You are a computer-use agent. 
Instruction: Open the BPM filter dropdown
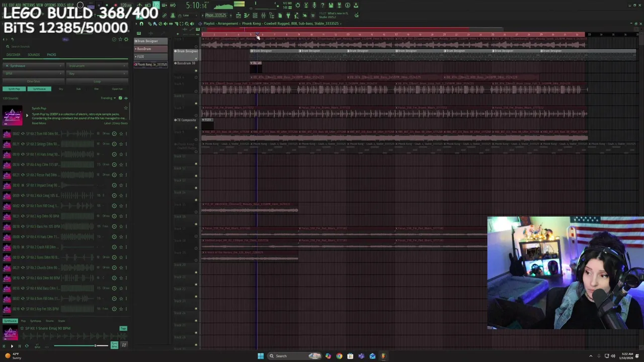pos(33,73)
